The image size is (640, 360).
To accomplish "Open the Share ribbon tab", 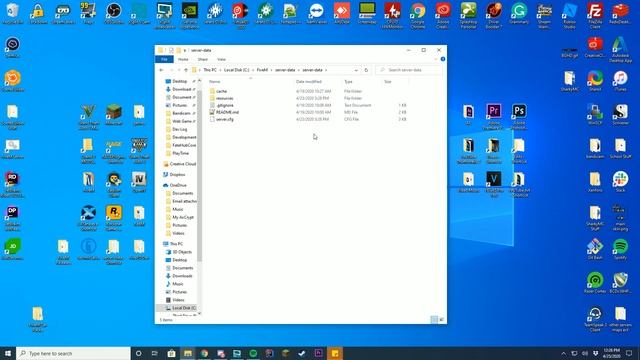I will [202, 60].
